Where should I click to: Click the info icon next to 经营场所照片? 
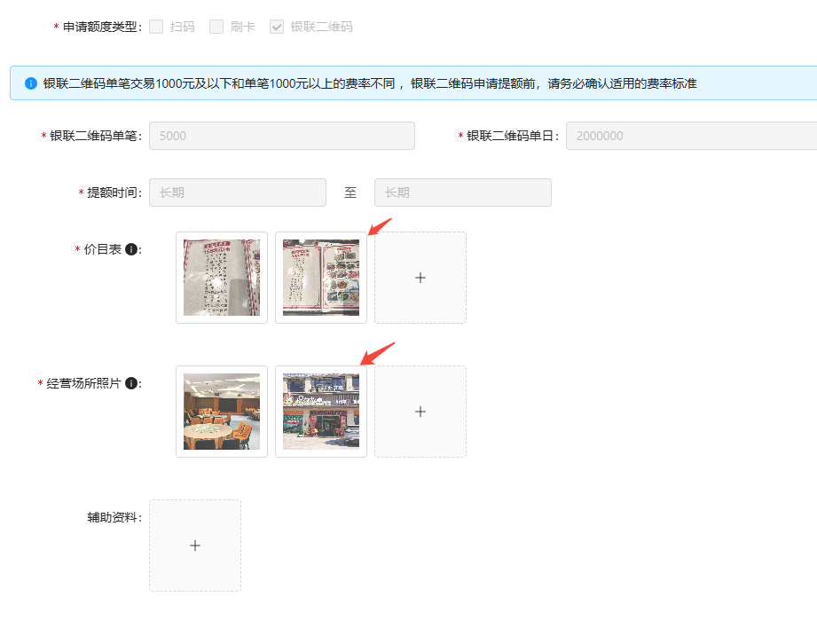pyautogui.click(x=131, y=383)
